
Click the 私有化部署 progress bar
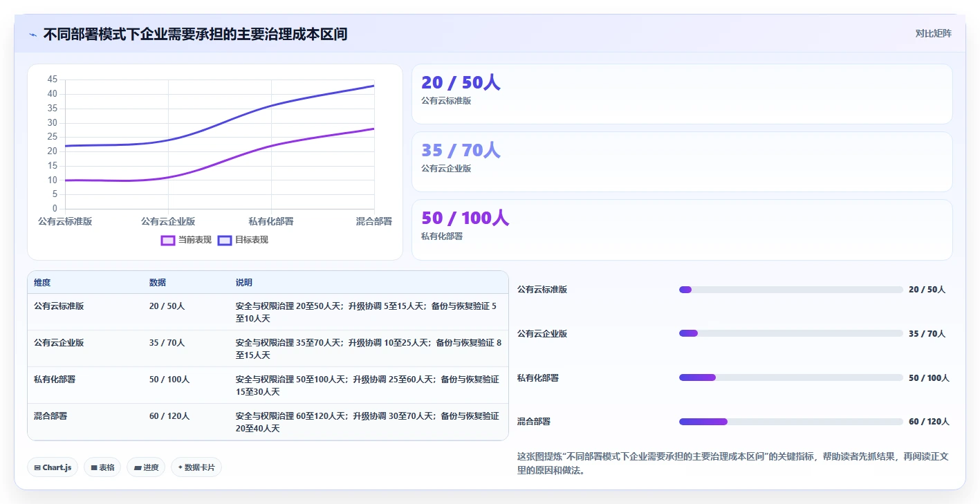pos(791,377)
